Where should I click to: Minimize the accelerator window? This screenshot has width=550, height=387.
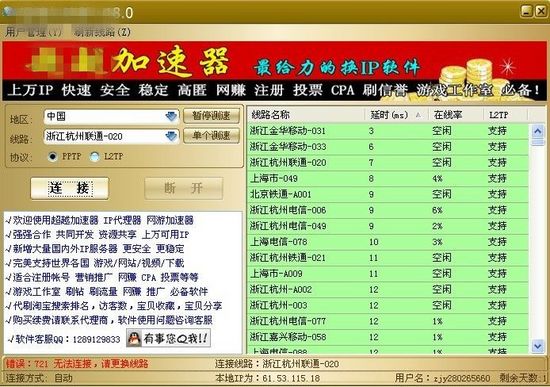pyautogui.click(x=526, y=11)
